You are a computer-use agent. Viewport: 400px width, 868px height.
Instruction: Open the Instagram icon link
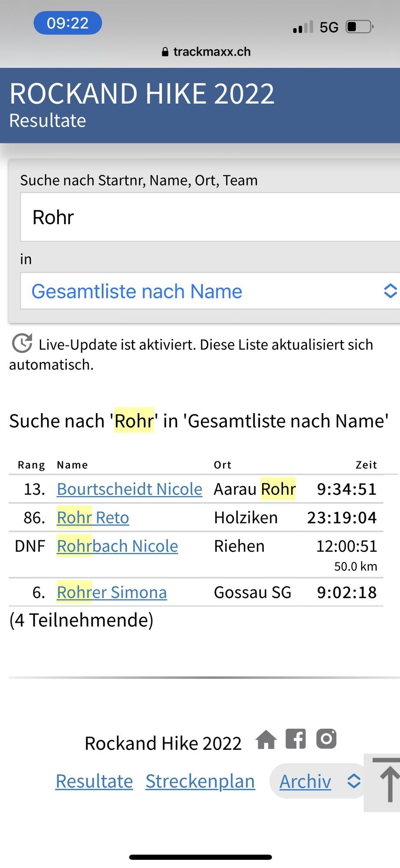pyautogui.click(x=326, y=739)
